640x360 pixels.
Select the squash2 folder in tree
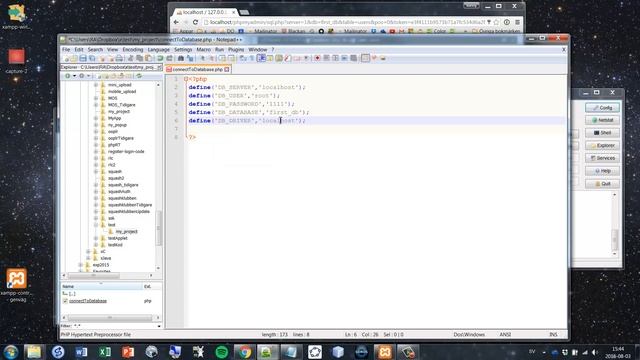(x=116, y=178)
